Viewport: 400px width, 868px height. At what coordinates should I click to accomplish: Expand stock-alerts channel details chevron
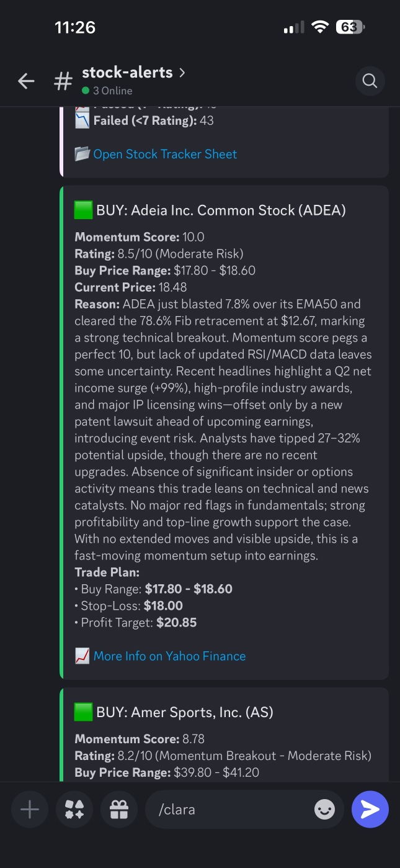[182, 73]
